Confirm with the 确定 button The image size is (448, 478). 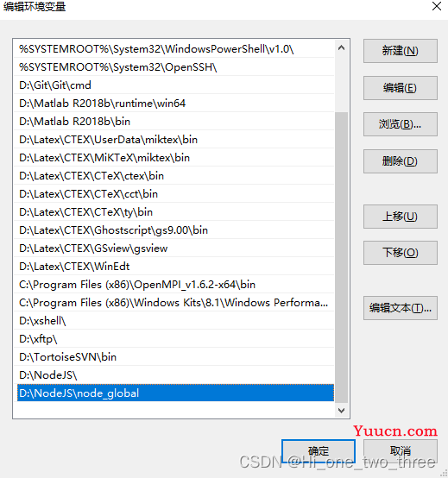[x=319, y=451]
